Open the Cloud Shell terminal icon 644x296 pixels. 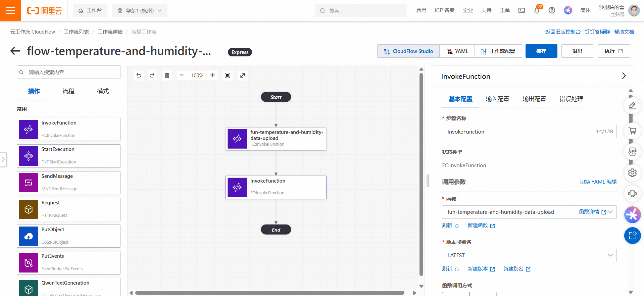coord(522,10)
